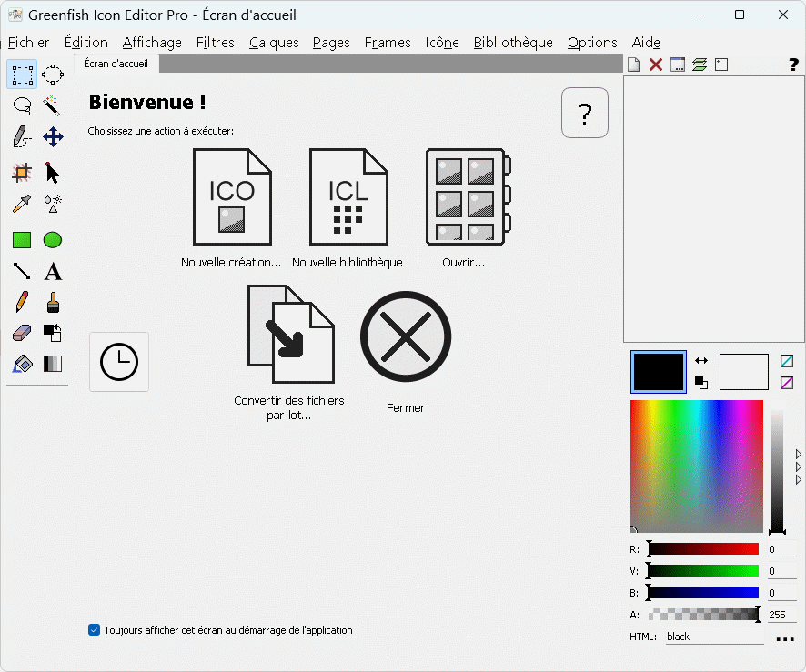Click the brightness vertical slider
The image size is (806, 672).
point(777,467)
